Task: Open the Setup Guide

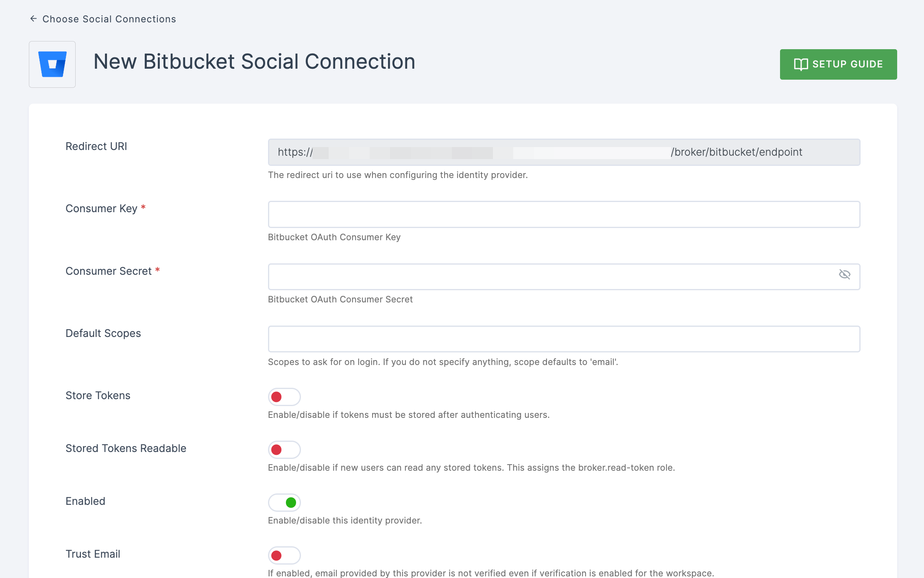Action: click(x=838, y=64)
